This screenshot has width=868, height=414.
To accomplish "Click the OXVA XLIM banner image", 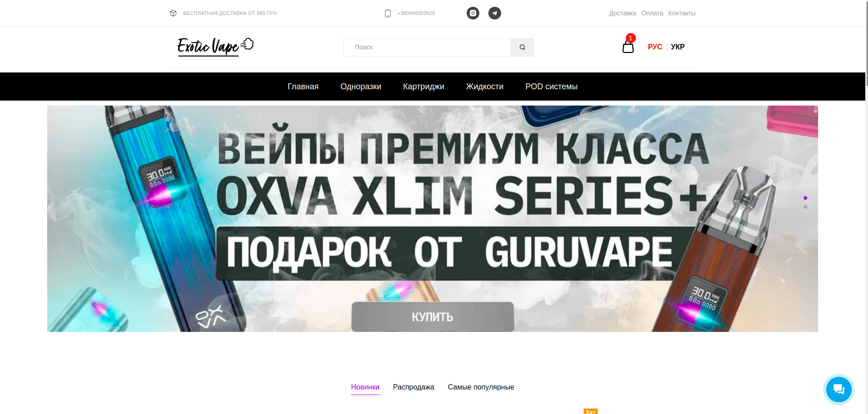I will point(432,219).
